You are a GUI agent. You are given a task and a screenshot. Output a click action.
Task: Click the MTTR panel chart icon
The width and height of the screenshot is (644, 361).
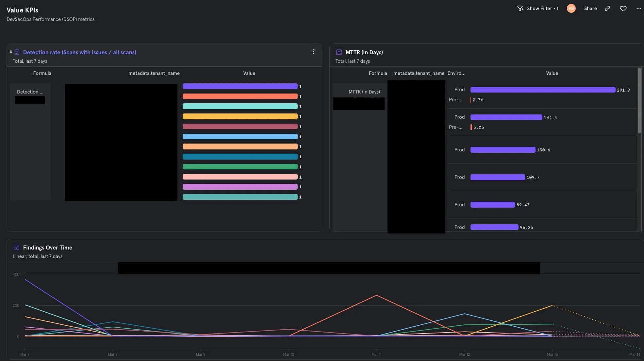tap(339, 52)
